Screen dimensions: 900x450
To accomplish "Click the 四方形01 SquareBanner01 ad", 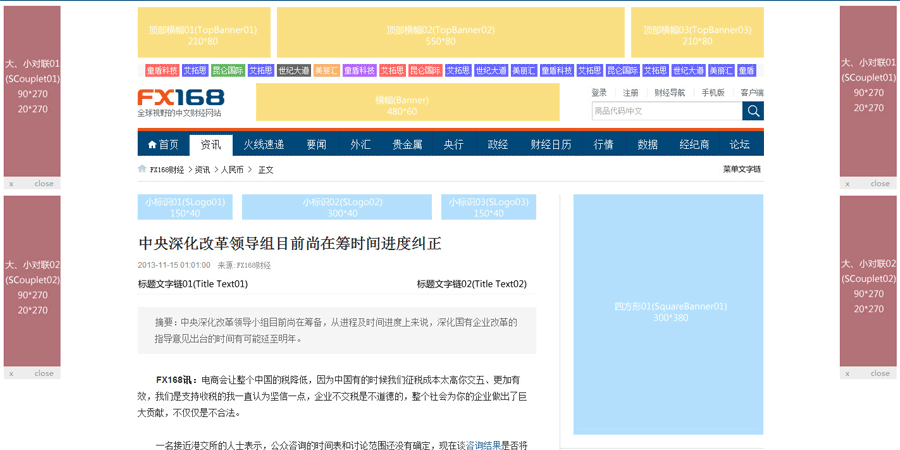I will [x=668, y=312].
